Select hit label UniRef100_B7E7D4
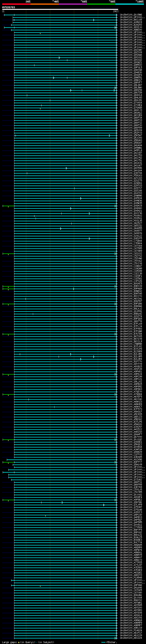 [x=131, y=334]
